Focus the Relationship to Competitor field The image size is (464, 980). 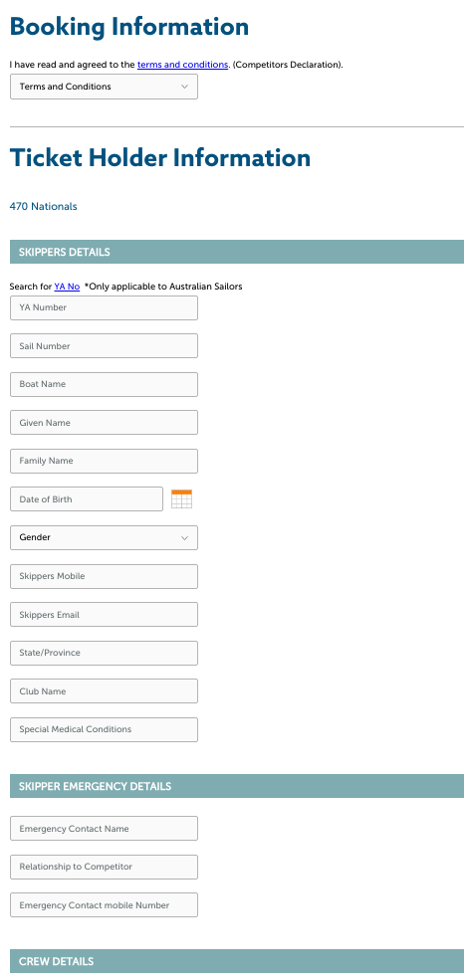tap(104, 867)
